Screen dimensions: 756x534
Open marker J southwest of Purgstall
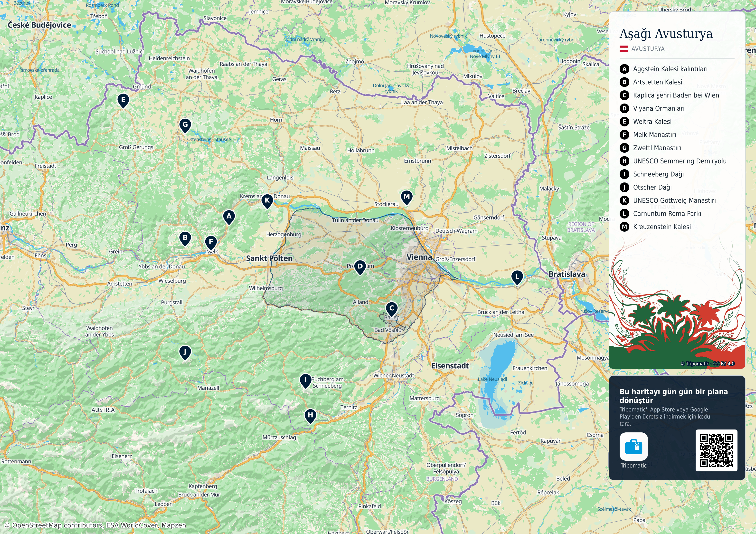coord(185,353)
